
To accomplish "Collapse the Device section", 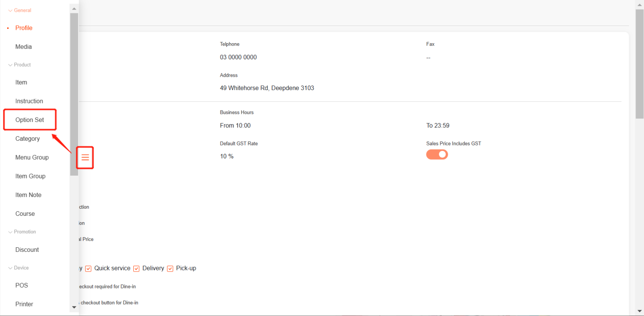I will [x=18, y=268].
